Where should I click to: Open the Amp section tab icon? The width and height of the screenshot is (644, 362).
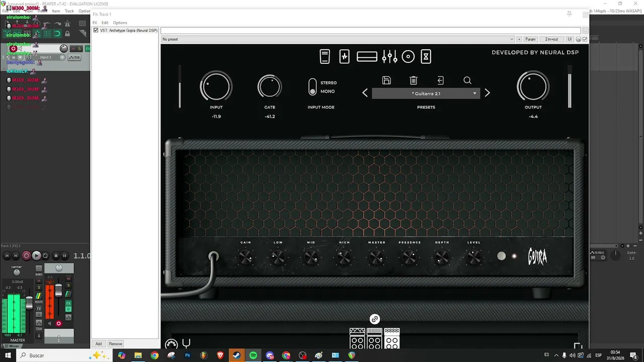[367, 56]
